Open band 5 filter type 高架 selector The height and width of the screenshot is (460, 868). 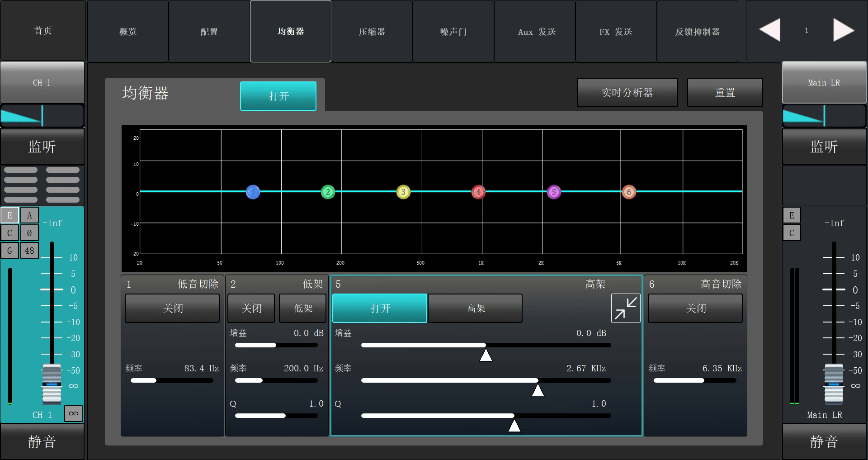point(475,308)
